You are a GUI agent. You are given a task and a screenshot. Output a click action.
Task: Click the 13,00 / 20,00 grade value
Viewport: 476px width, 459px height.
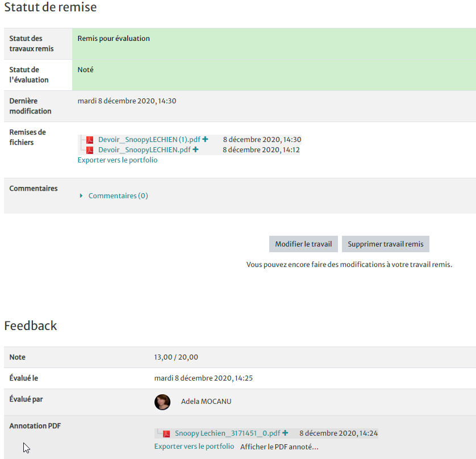(176, 357)
